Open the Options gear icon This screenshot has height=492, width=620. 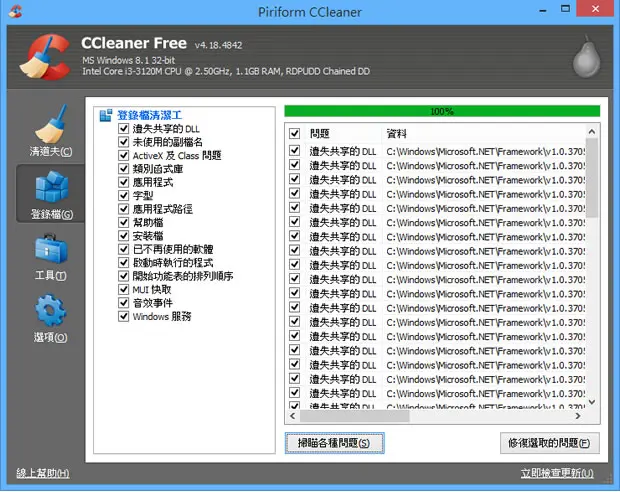click(x=51, y=310)
